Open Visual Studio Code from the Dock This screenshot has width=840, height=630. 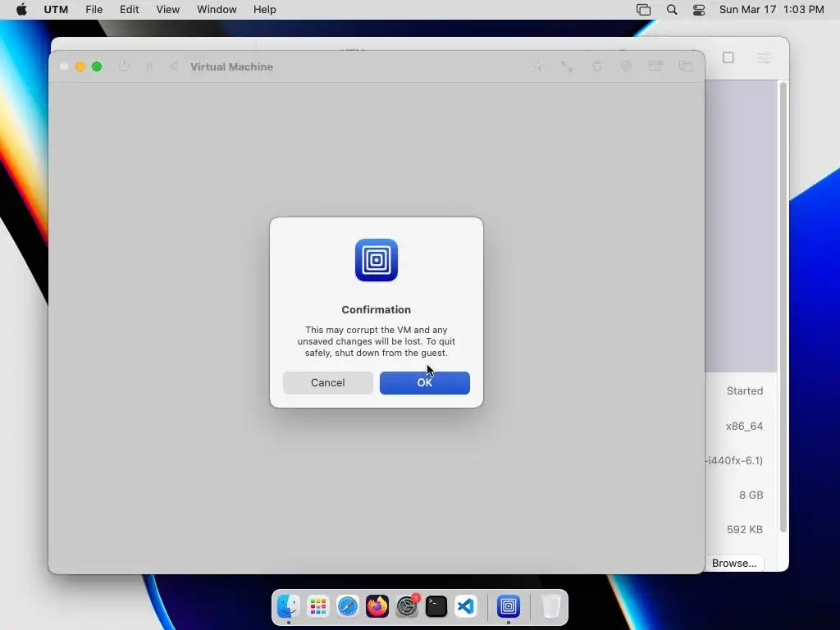[466, 606]
